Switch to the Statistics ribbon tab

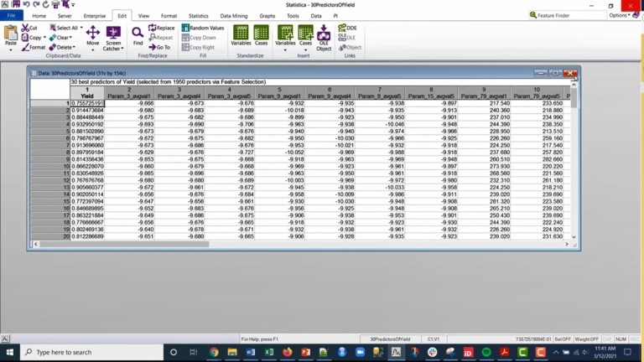pyautogui.click(x=199, y=16)
